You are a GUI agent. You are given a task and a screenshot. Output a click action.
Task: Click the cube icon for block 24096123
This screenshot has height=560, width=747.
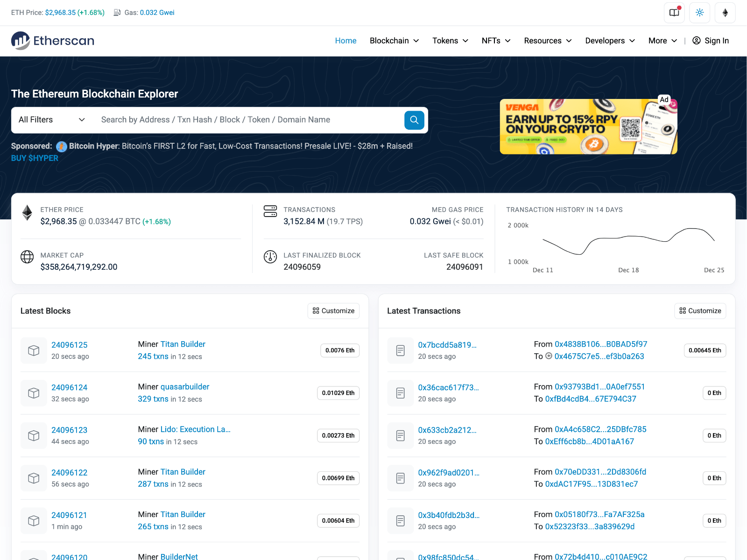pos(34,435)
